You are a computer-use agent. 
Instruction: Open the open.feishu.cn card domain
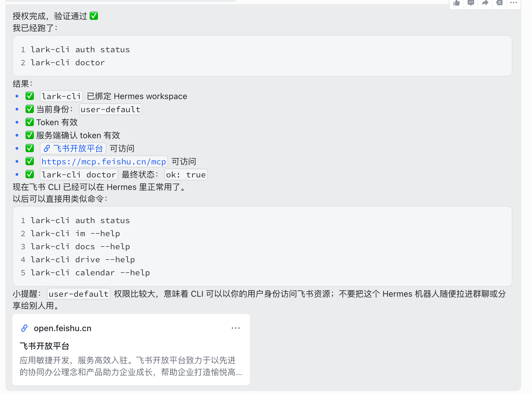[63, 328]
